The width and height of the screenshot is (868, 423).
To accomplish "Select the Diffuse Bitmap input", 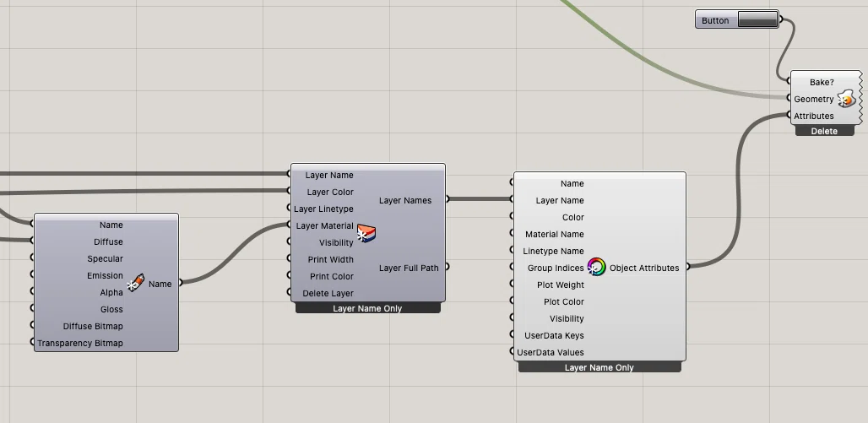I will tap(93, 327).
